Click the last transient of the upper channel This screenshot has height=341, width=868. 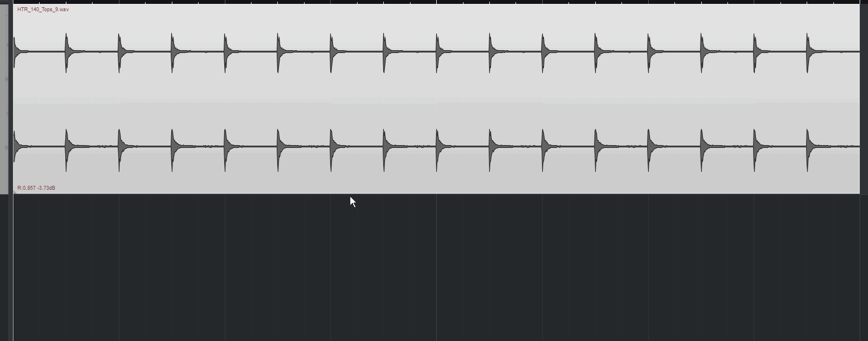point(809,52)
